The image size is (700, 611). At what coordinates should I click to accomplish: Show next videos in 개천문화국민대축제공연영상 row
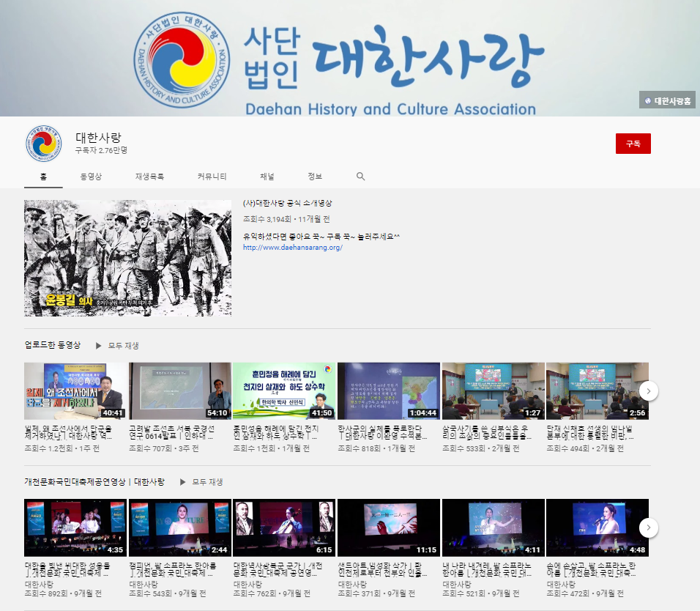(x=648, y=528)
